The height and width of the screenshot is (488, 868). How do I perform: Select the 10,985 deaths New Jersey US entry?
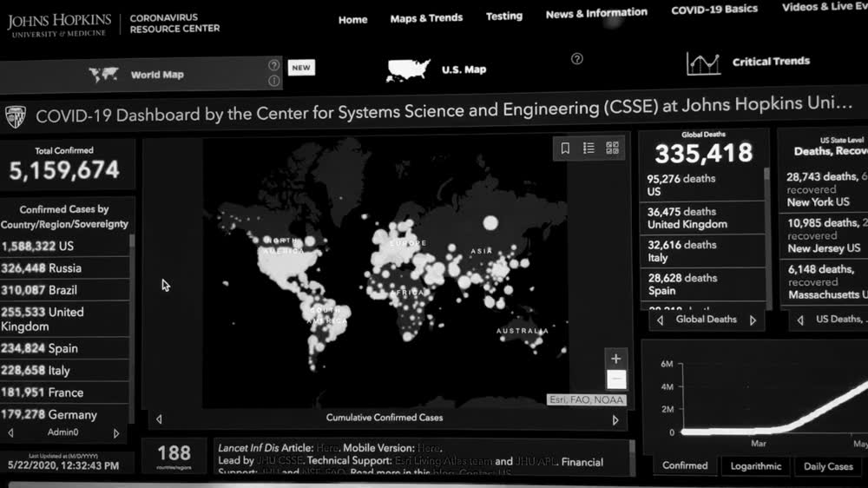point(825,236)
